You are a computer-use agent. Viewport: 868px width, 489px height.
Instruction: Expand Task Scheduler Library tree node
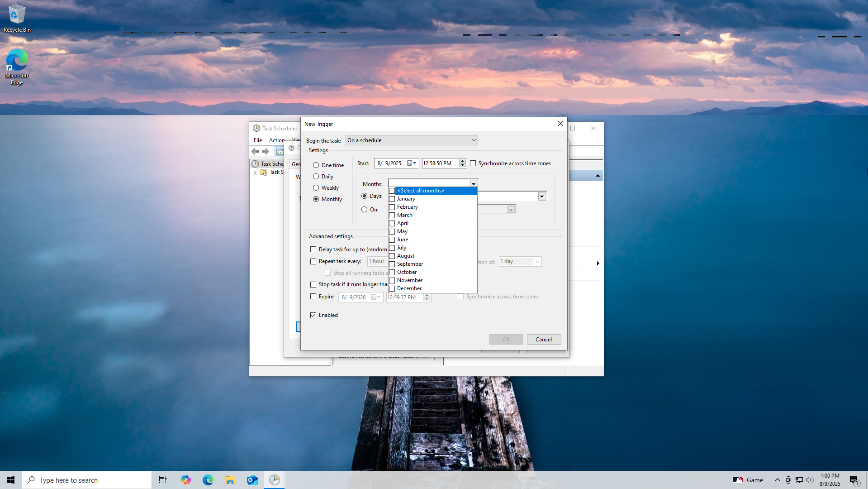255,173
